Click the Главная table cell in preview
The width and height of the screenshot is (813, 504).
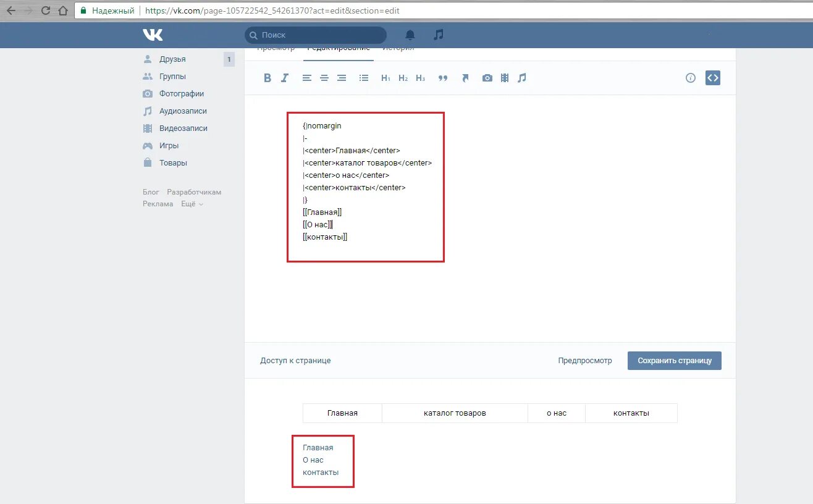coord(342,413)
